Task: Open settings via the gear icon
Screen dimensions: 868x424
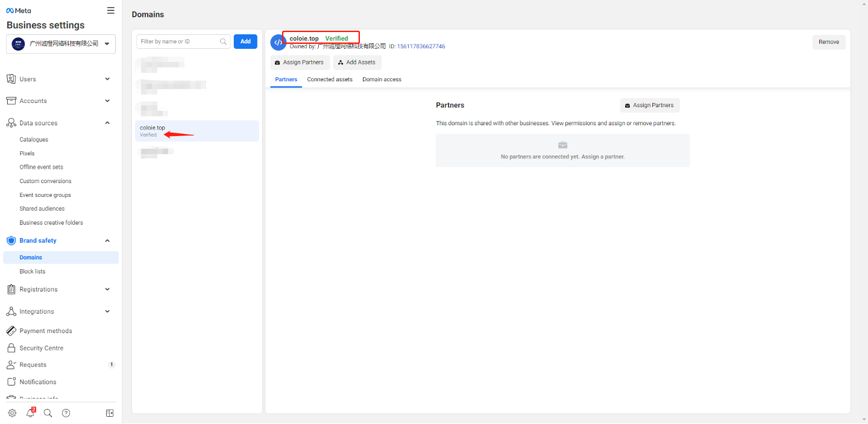Action: [12, 413]
